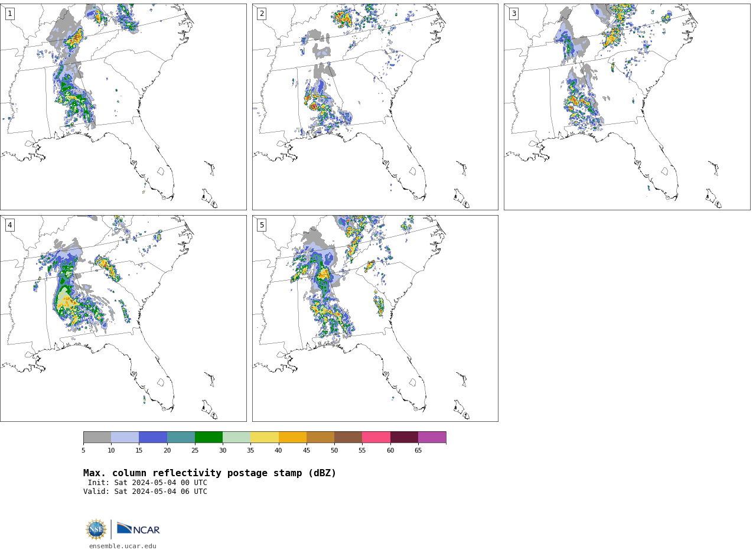Click the colorbar tick label '5'
The width and height of the screenshot is (756, 553).
(x=83, y=451)
